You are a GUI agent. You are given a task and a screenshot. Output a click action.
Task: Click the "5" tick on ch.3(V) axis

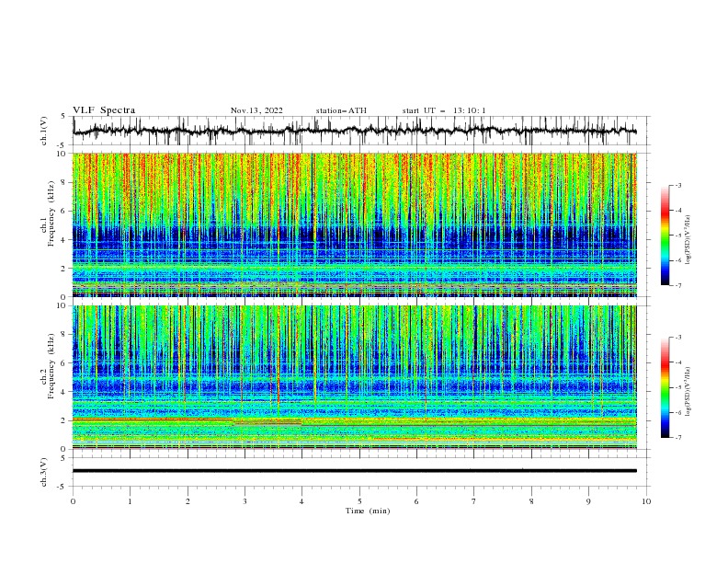(63, 457)
